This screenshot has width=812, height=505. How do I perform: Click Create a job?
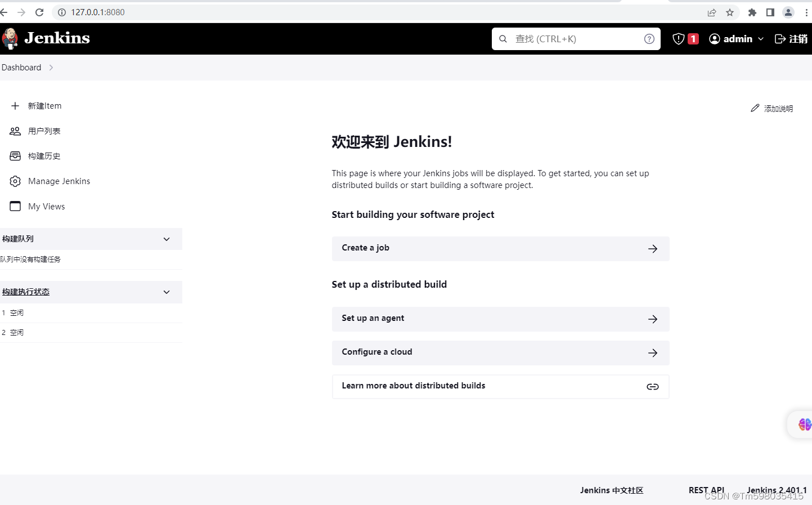tap(500, 249)
